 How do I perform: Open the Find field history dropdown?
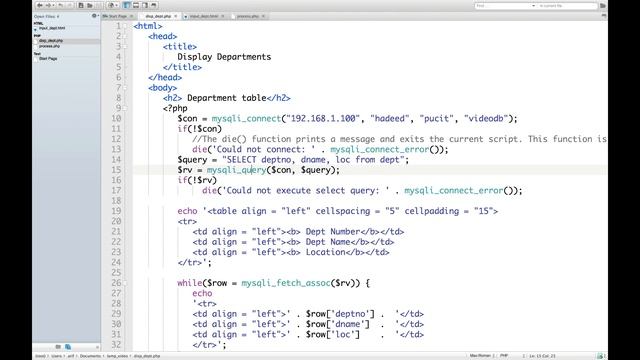coord(533,6)
